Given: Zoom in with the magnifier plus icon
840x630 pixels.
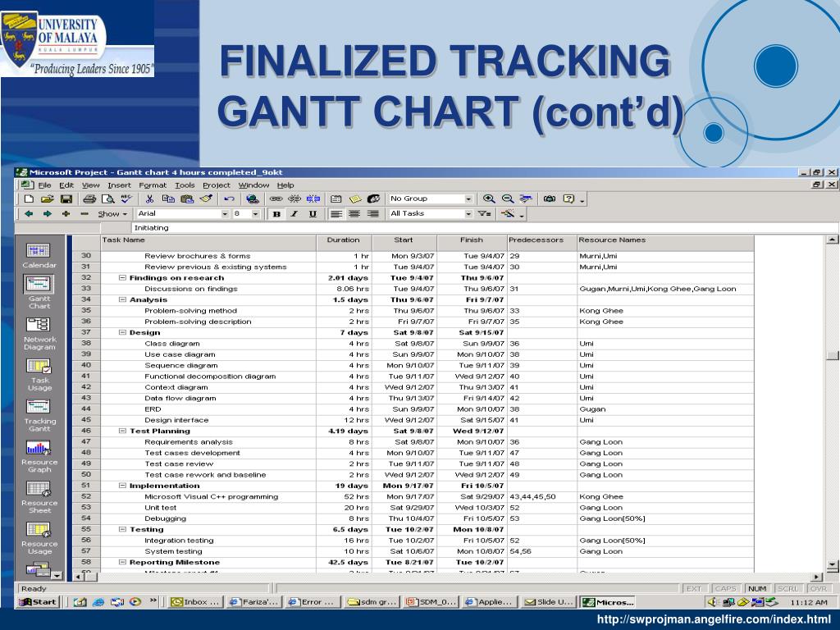Looking at the screenshot, I should (489, 199).
